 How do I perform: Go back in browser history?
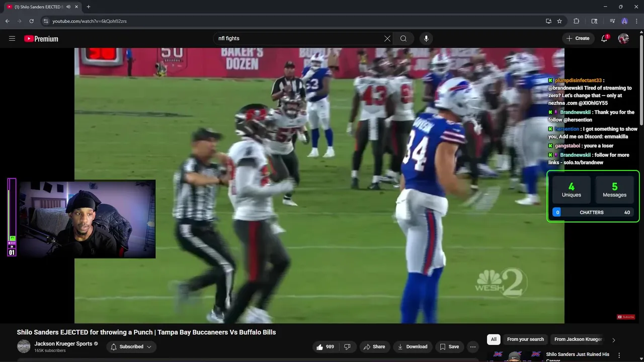coord(8,21)
